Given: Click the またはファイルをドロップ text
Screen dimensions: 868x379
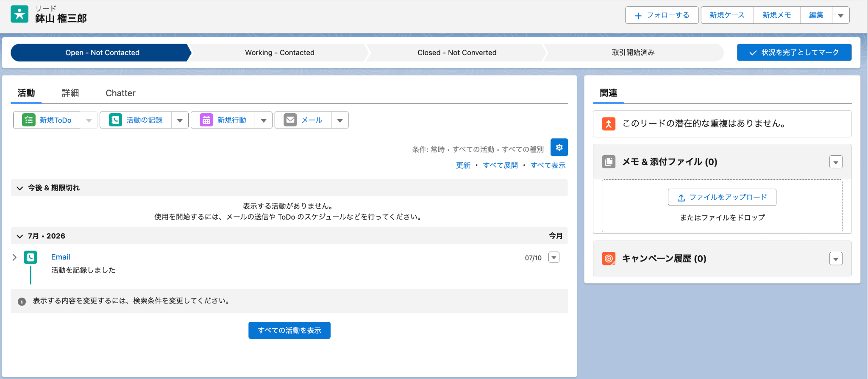Looking at the screenshot, I should 722,217.
